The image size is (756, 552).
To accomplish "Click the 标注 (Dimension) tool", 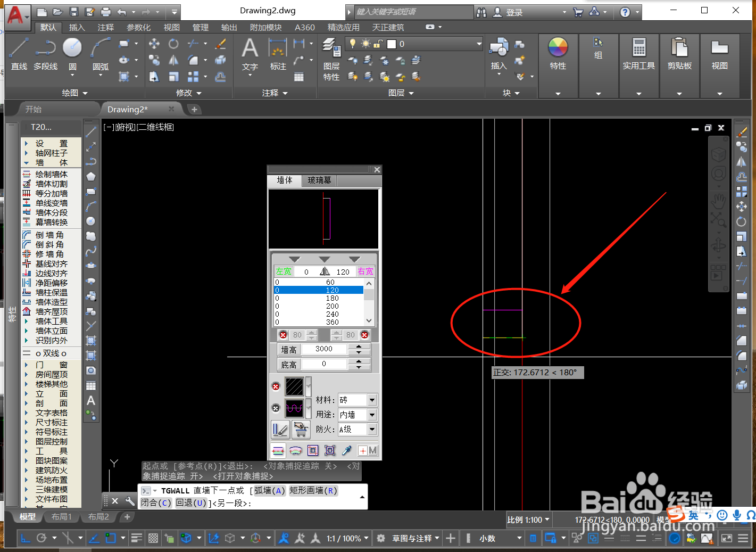I will point(278,53).
